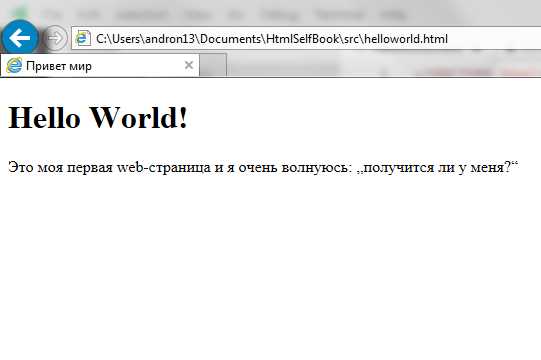Select the 'Привет мир' tab

pyautogui.click(x=100, y=65)
